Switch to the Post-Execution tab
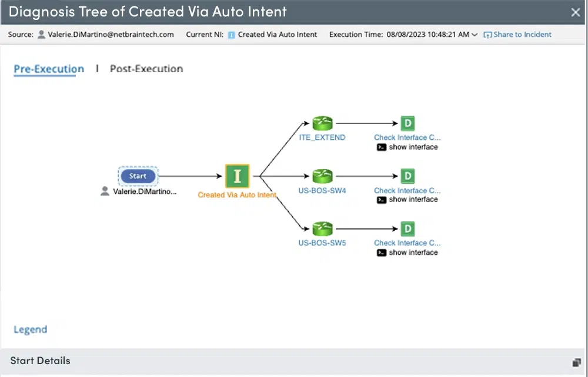The height and width of the screenshot is (377, 588). click(x=146, y=69)
